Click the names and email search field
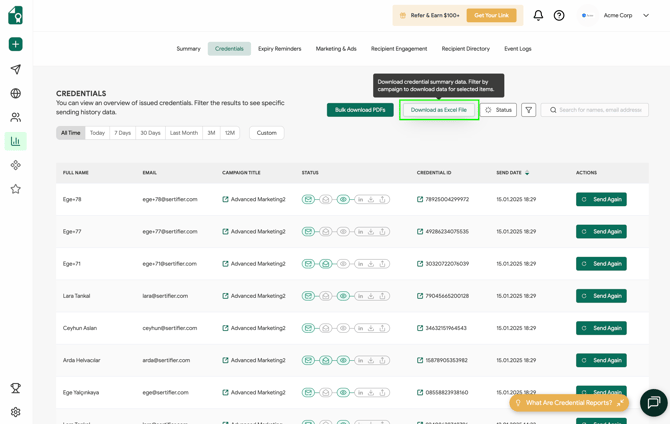670x424 pixels. (x=595, y=110)
